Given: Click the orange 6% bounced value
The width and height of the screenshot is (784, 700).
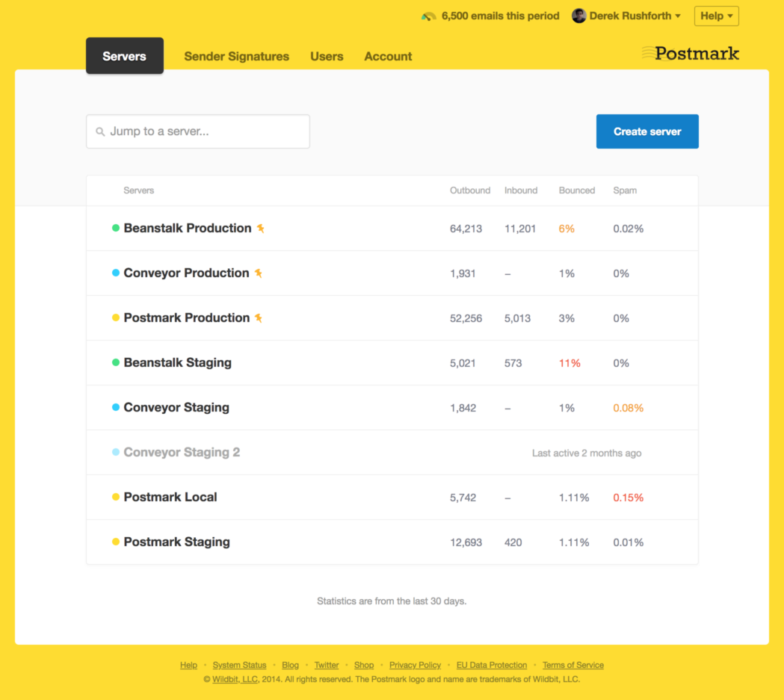Looking at the screenshot, I should tap(566, 229).
